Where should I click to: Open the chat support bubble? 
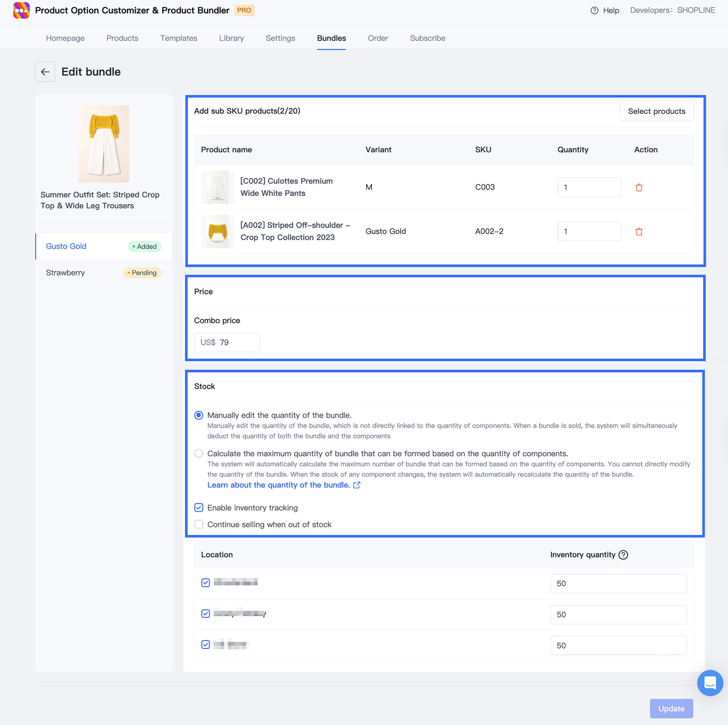tap(710, 683)
